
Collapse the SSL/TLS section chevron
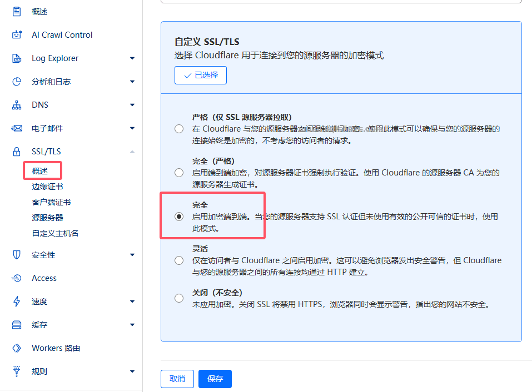(132, 151)
